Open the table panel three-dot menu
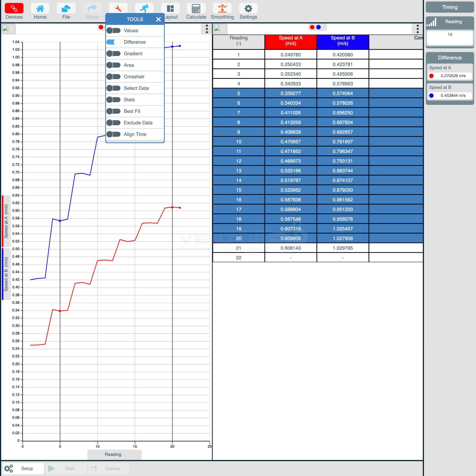476x476 pixels. 418,29
